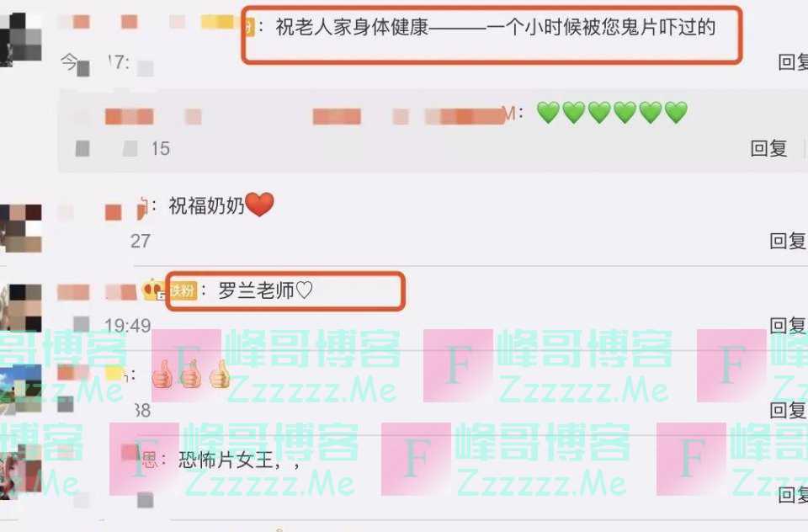
Task: Click the three thumbs-up emojis
Action: click(191, 375)
